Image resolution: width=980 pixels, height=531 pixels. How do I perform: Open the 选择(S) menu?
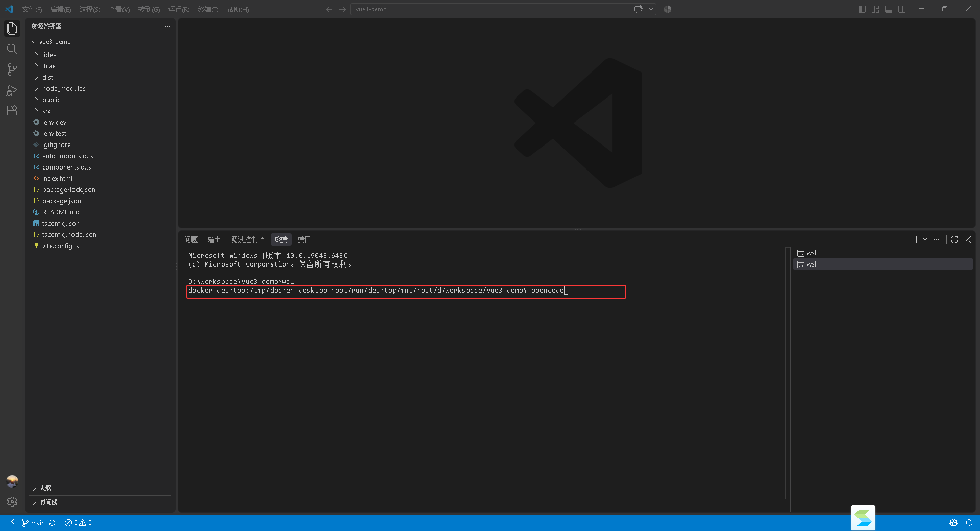(x=90, y=9)
